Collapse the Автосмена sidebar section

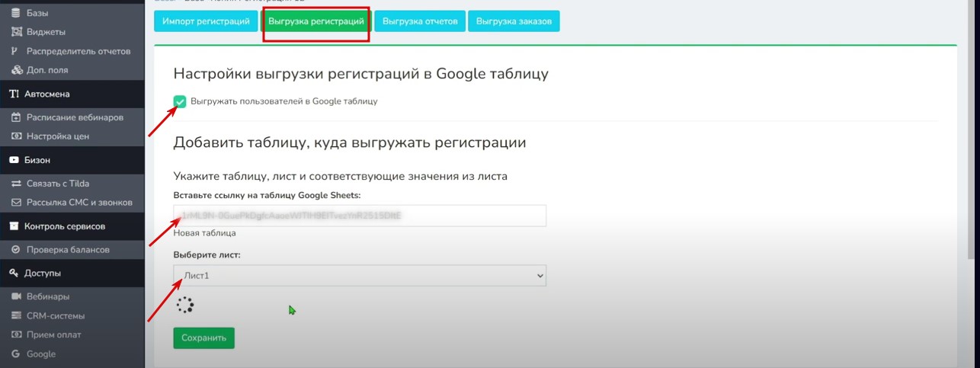pyautogui.click(x=47, y=94)
